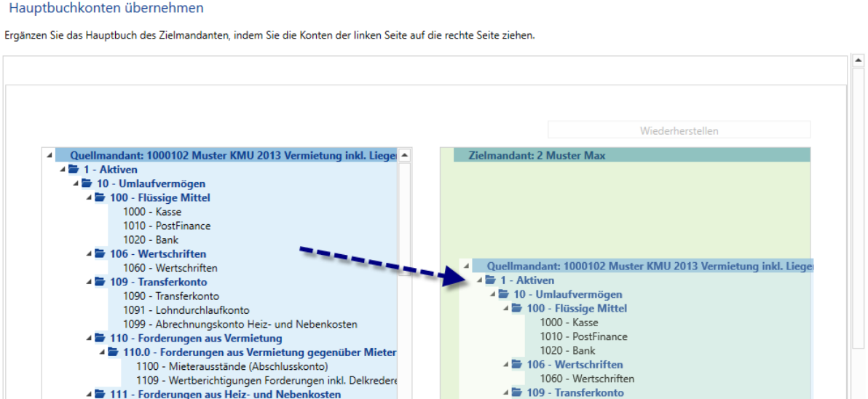Click folder icon of 111 - Forderungen aus Heiz- und Nebenkosten
This screenshot has width=868, height=399.
pos(100,393)
